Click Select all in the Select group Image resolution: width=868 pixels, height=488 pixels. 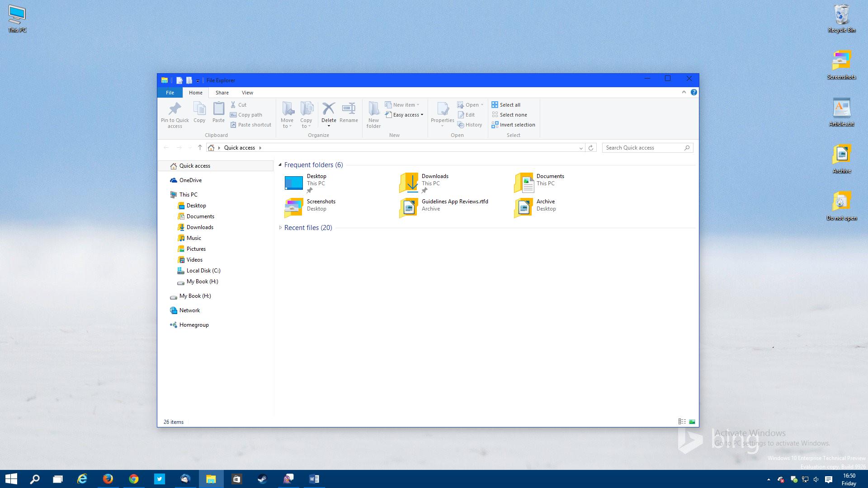506,104
